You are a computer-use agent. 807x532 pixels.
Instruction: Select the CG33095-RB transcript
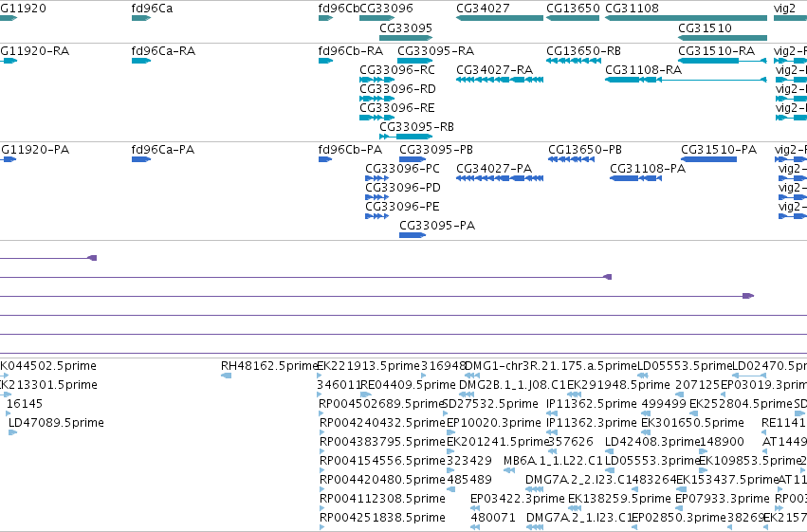pyautogui.click(x=406, y=137)
